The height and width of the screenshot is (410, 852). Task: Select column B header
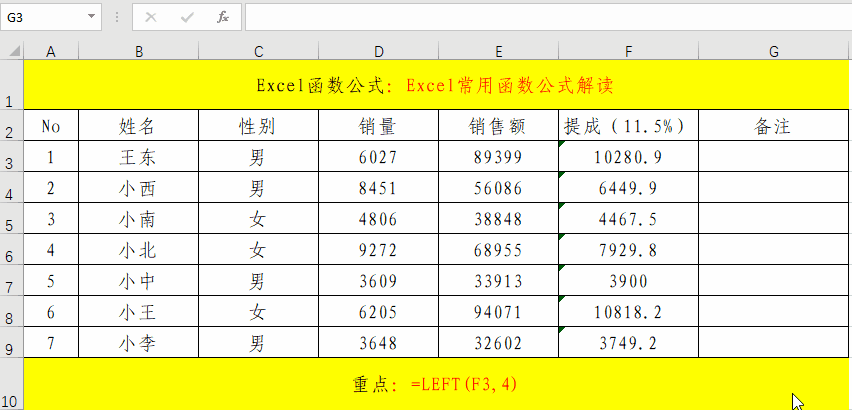click(139, 52)
